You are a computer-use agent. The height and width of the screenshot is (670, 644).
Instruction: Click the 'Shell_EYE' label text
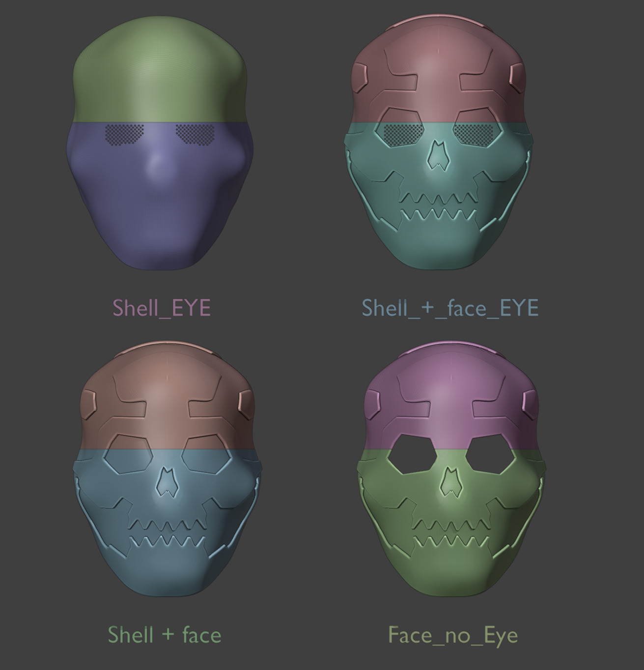coord(162,308)
